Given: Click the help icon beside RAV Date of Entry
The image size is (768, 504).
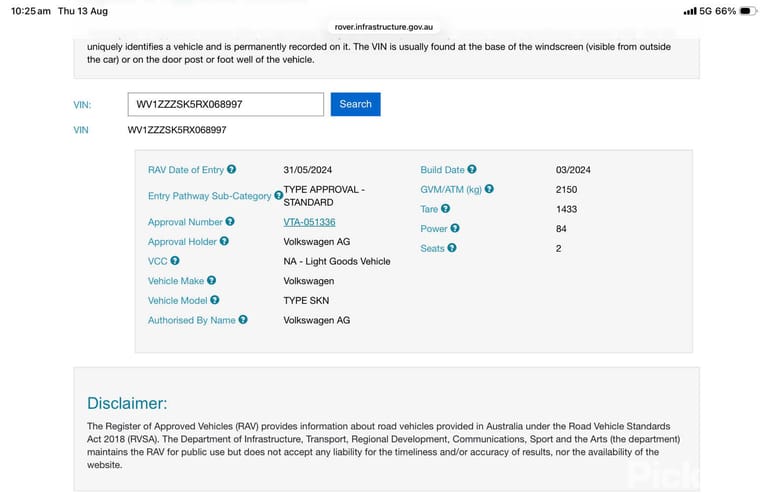Looking at the screenshot, I should pos(231,169).
